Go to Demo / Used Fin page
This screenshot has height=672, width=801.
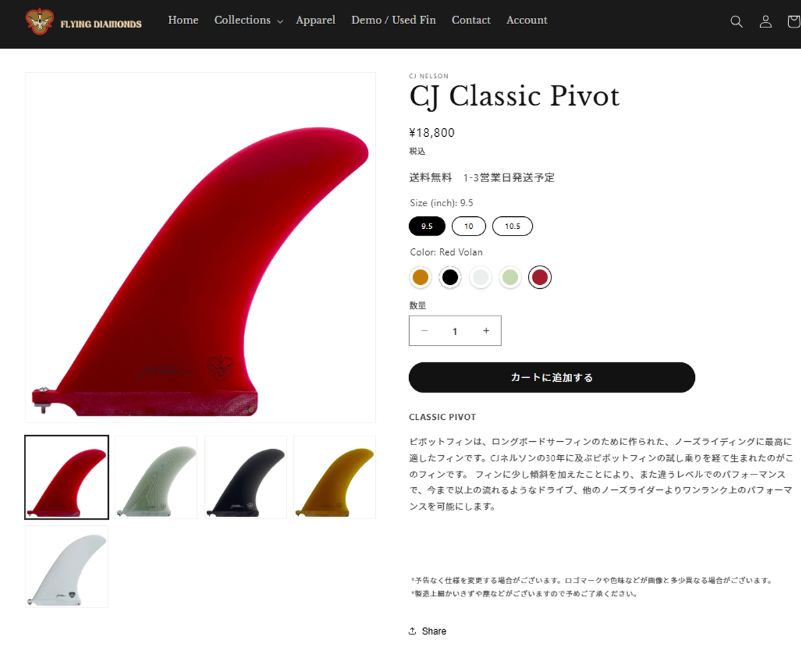click(x=394, y=20)
